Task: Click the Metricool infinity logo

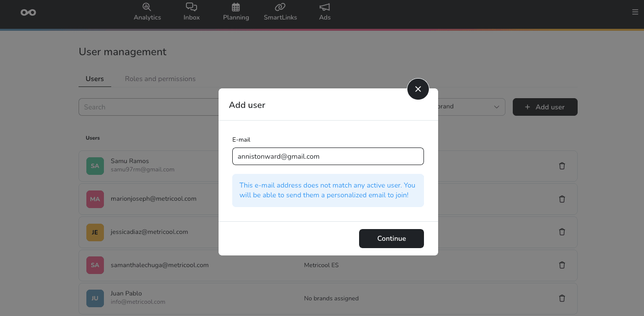Action: pos(28,12)
